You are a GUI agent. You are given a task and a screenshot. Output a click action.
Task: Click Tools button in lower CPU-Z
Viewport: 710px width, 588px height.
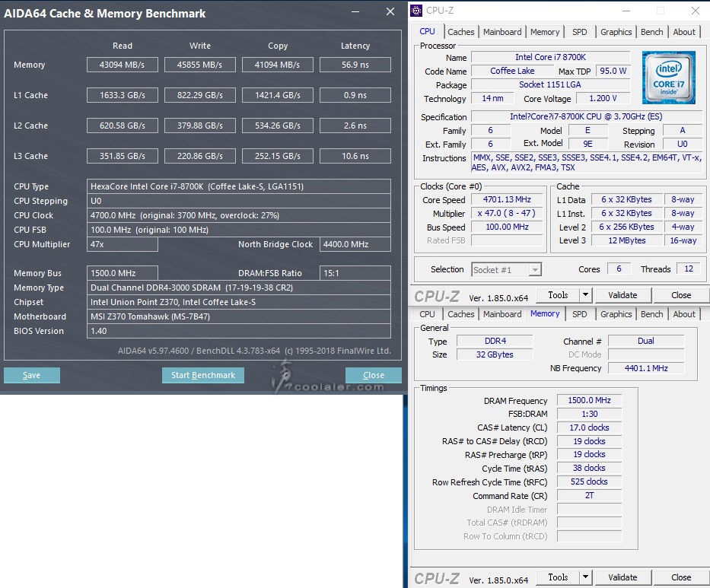coord(558,577)
